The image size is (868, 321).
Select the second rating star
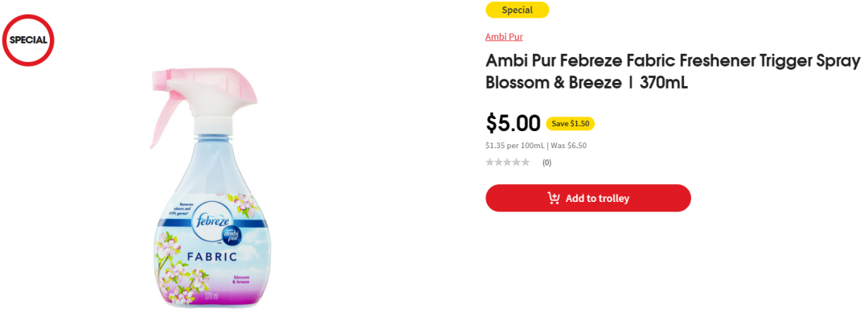click(x=499, y=163)
